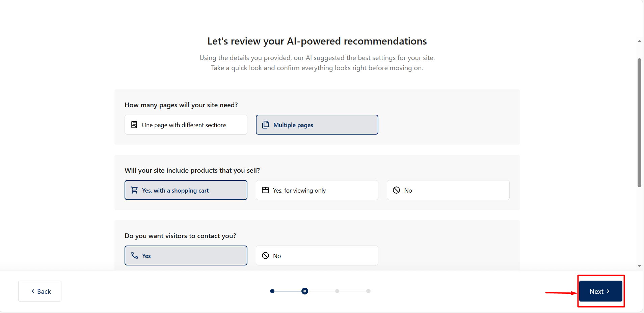Jump to the third progress step dot
Screen dimensions: 644x313
(337, 291)
